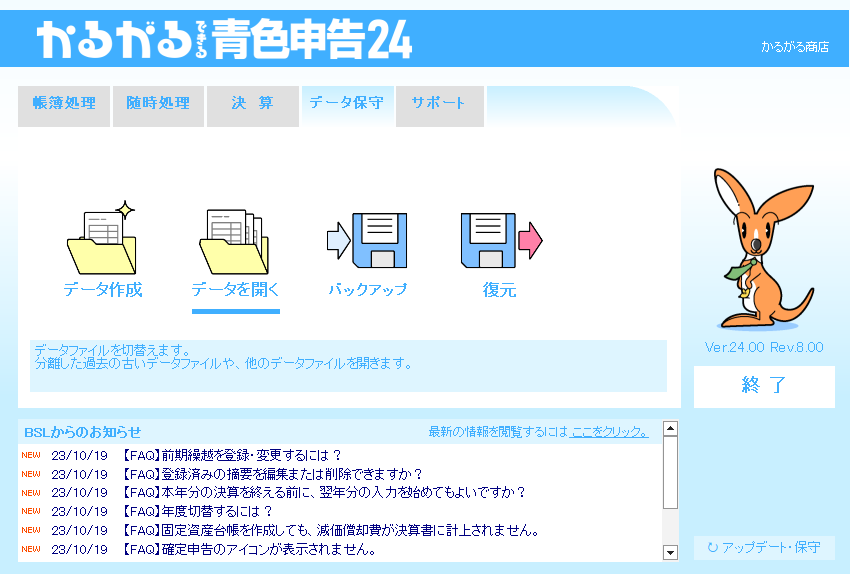Open FAQ 前期繰越を登録・変更するには？
850x574 pixels.
click(x=232, y=455)
